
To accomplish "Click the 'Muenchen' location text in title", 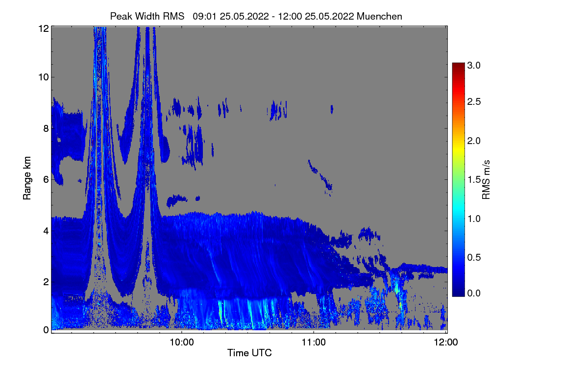I will point(379,16).
